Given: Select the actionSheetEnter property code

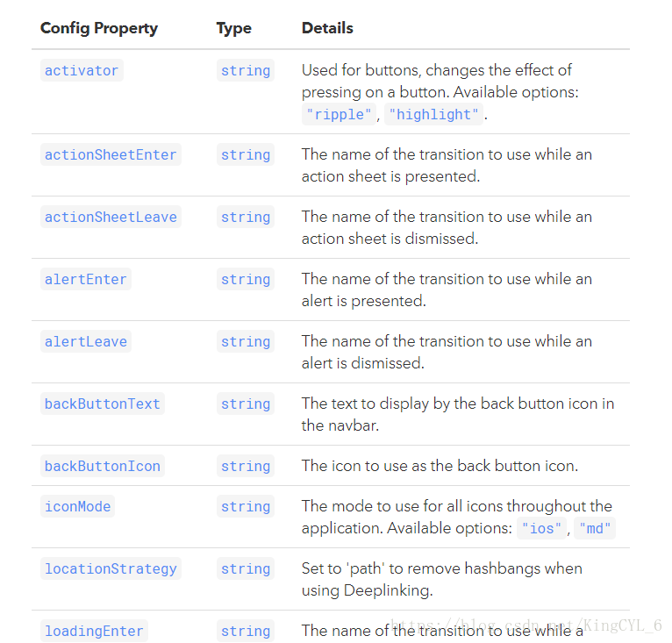Looking at the screenshot, I should [x=111, y=154].
